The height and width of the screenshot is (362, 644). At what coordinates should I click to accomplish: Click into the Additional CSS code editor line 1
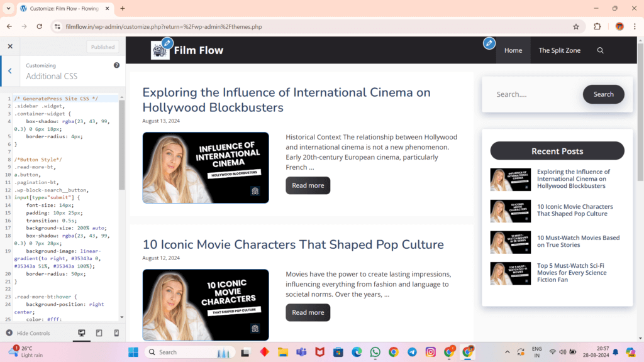[65, 99]
